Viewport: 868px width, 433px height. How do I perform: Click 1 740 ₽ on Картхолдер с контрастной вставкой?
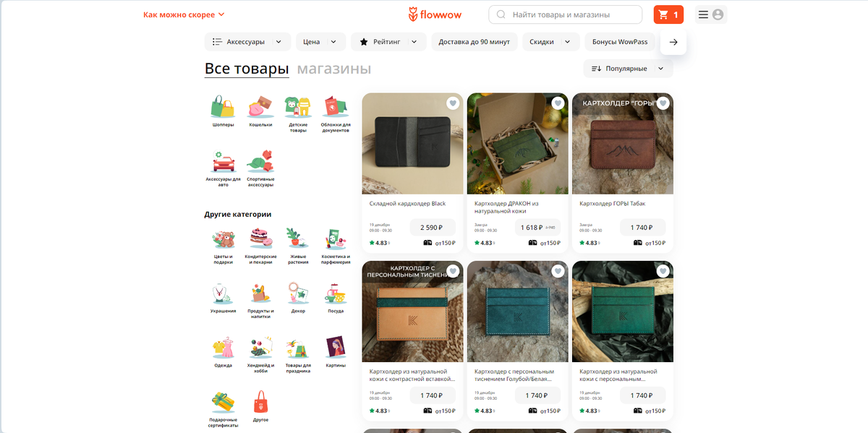433,395
